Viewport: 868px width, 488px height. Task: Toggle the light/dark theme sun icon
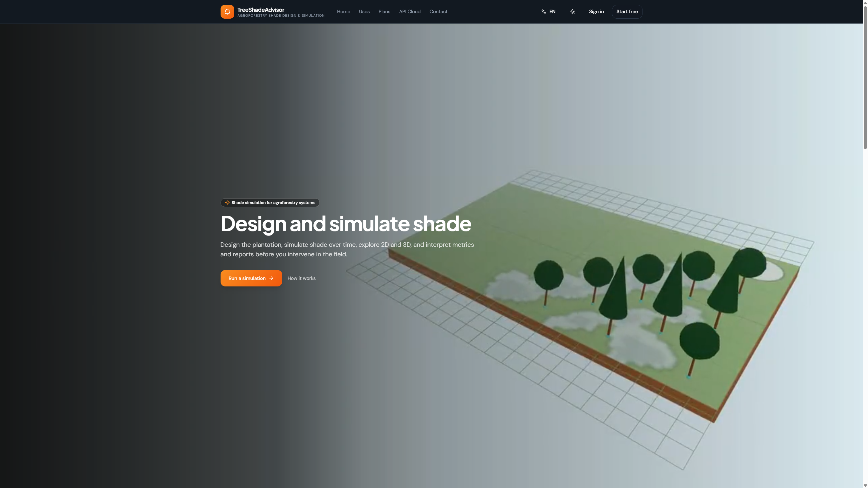click(572, 12)
